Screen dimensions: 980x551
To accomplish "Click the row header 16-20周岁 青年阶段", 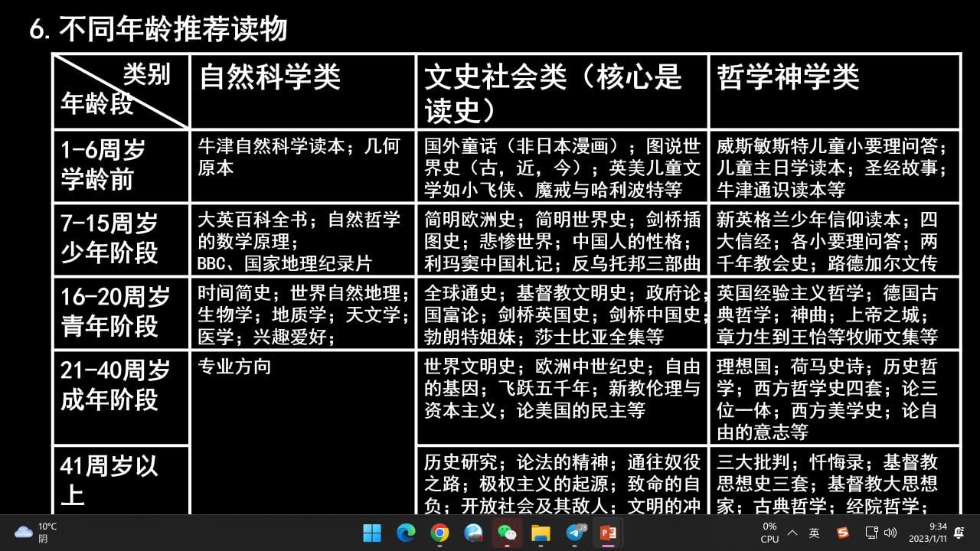I will pos(121,313).
